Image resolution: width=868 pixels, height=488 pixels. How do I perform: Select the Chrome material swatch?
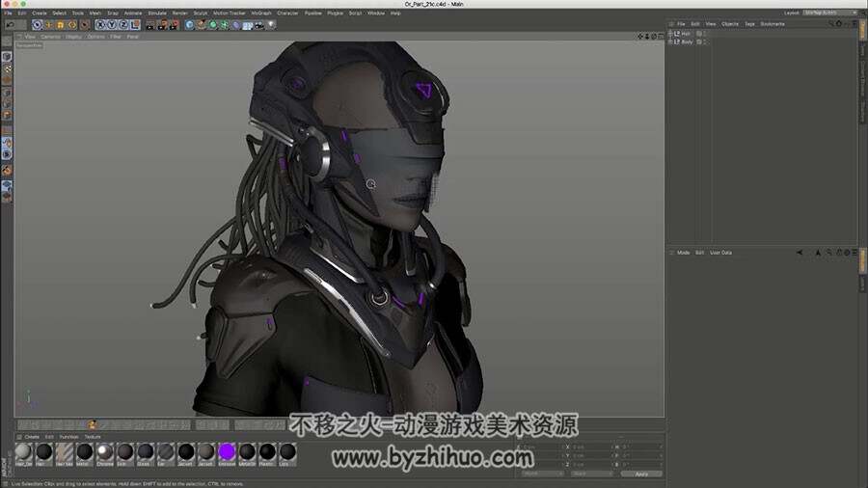[x=104, y=452]
